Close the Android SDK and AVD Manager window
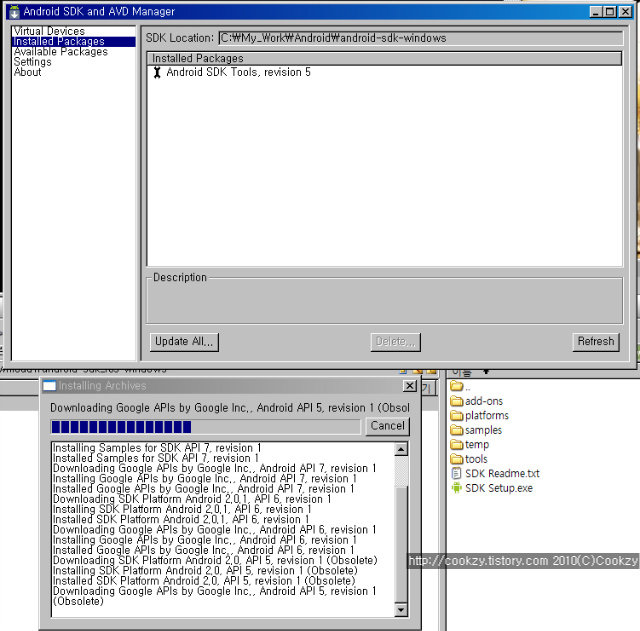 625,11
